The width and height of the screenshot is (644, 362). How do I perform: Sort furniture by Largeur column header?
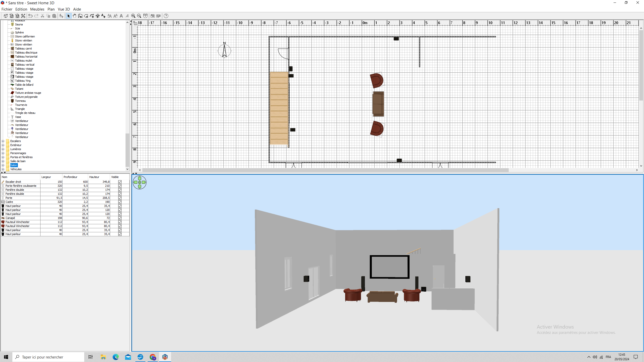(51, 177)
